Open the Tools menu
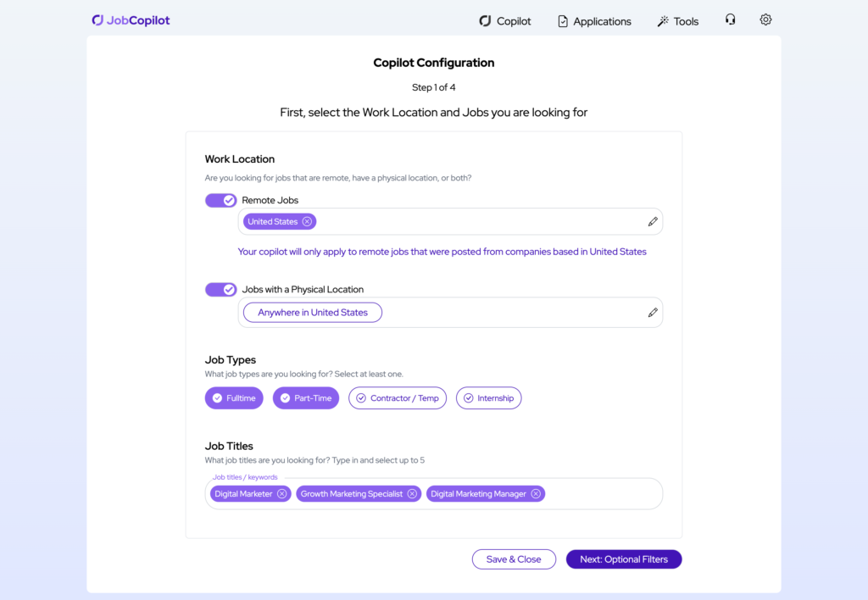 (x=678, y=21)
